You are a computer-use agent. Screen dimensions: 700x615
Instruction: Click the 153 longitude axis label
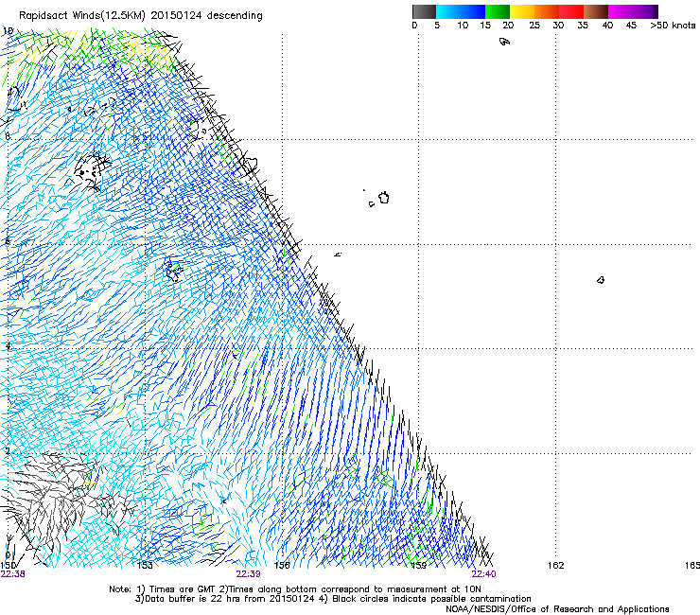pyautogui.click(x=145, y=566)
